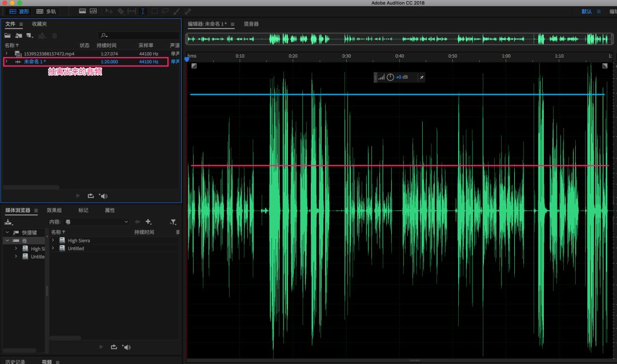
Task: Select the Lasso Selection tool
Action: pyautogui.click(x=165, y=11)
